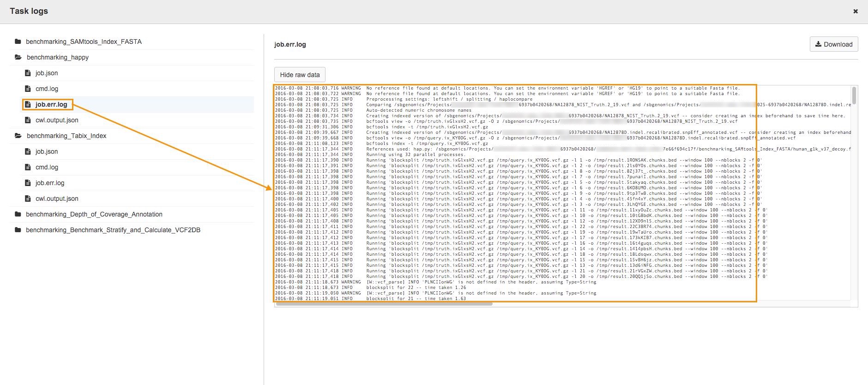Open cwl.output.json under benchmarking_Tabix_Index
Image resolution: width=868 pixels, height=385 pixels.
(x=57, y=199)
